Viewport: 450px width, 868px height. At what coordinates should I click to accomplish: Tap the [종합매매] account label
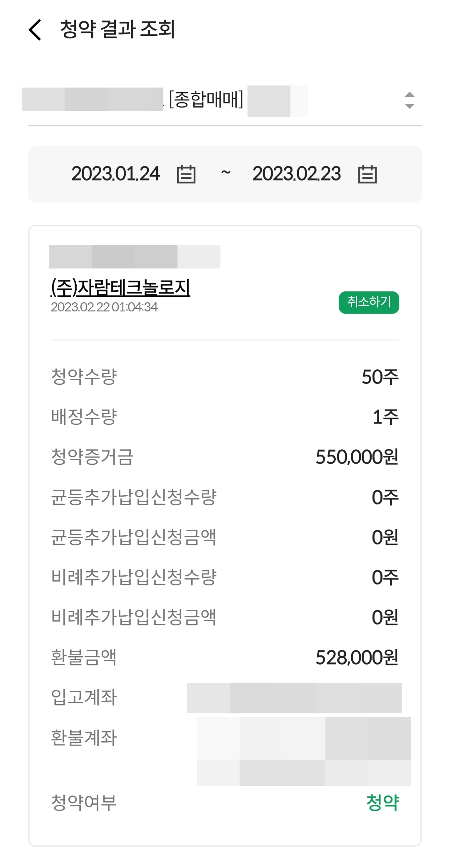(206, 99)
